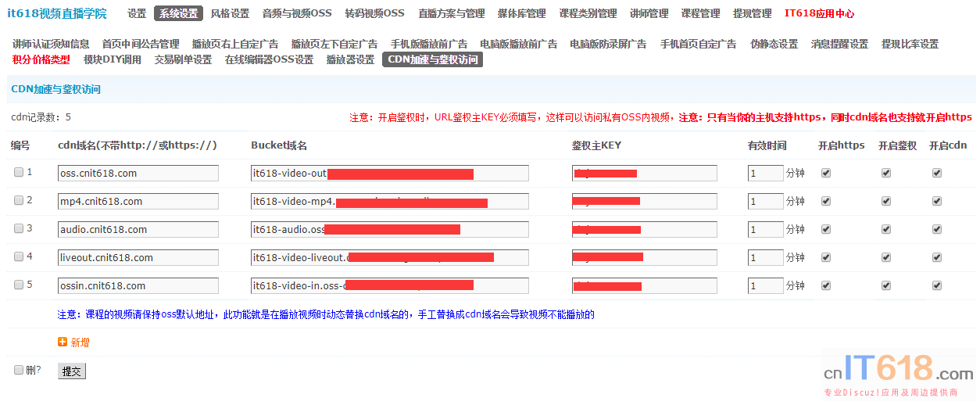
Task: Disable 开启鉴权 for the audio.cnit618.com row
Action: point(885,230)
